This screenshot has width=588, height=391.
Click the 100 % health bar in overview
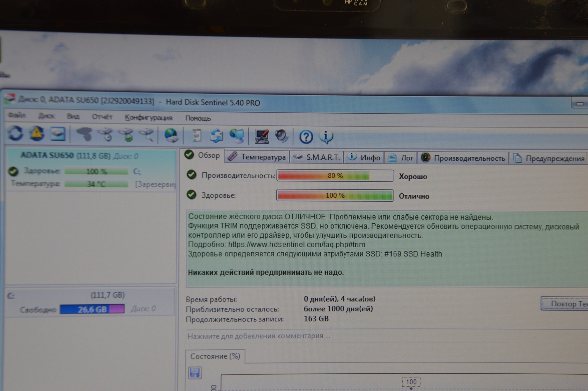[x=335, y=195]
